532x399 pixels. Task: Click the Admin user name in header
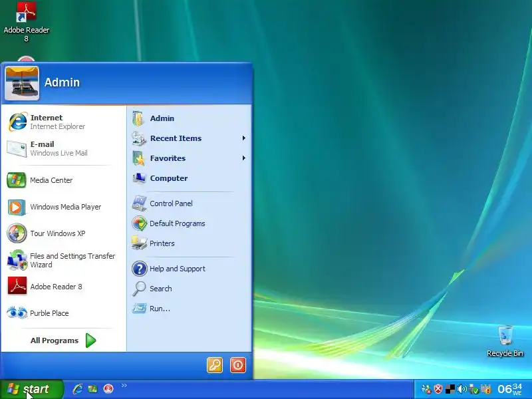point(62,82)
